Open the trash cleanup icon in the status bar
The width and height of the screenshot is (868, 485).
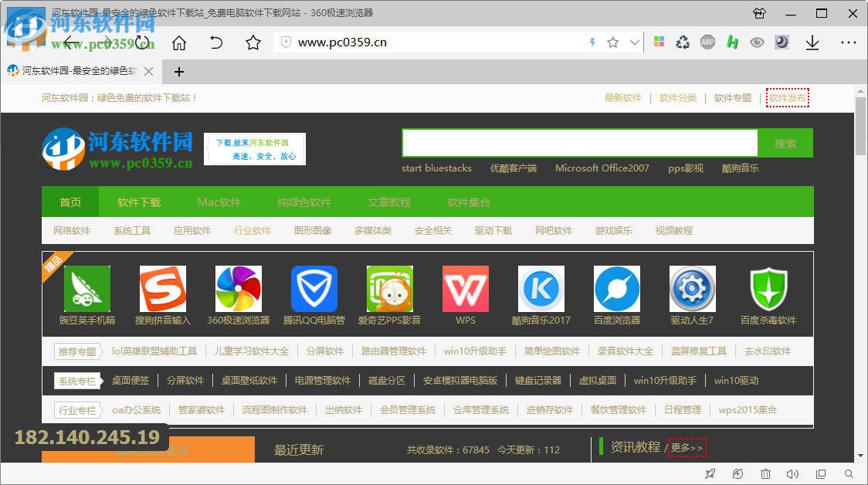[765, 473]
